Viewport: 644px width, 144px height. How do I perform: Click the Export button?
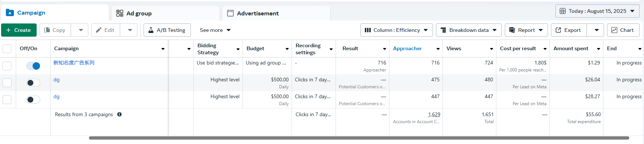569,30
